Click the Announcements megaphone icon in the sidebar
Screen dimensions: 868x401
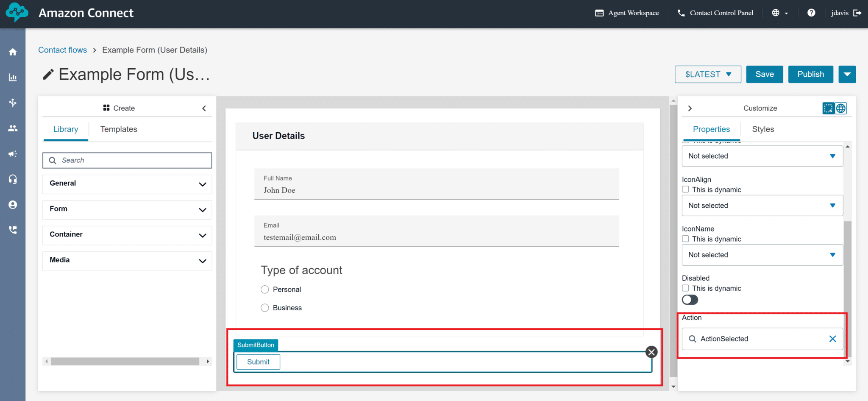click(13, 154)
